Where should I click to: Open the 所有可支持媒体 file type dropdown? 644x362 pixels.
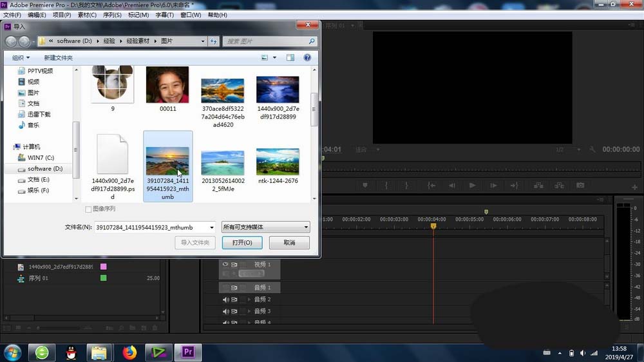tap(265, 227)
